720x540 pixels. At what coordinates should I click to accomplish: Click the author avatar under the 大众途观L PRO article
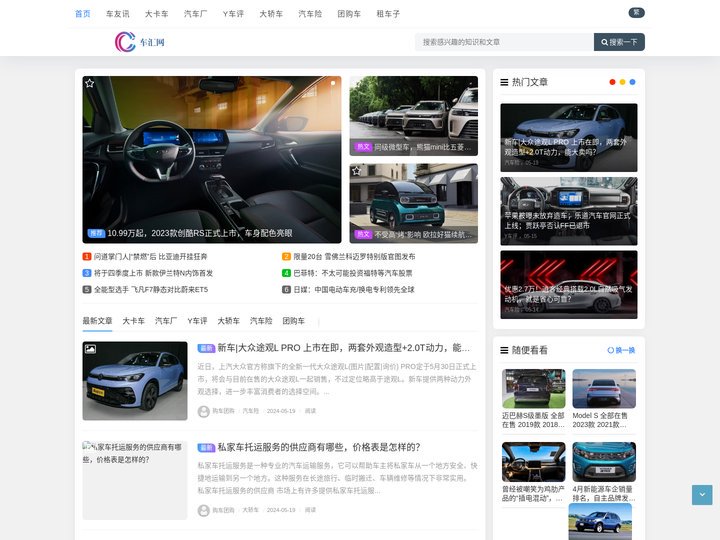point(203,411)
